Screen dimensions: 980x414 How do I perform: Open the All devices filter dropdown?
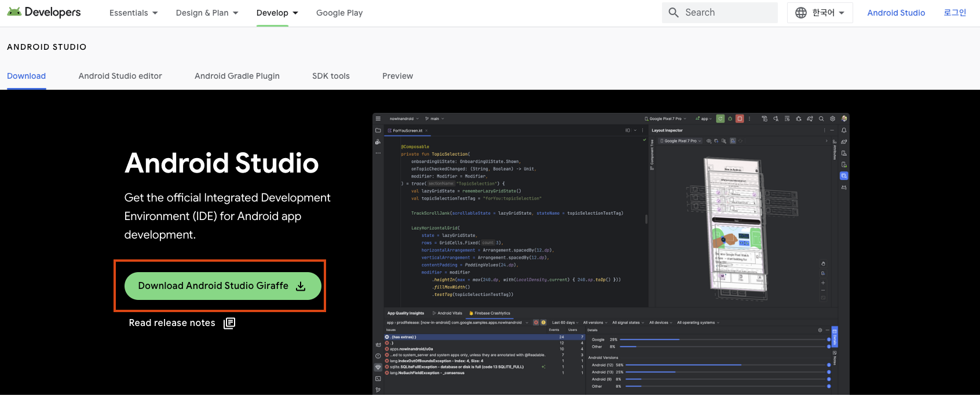(661, 323)
